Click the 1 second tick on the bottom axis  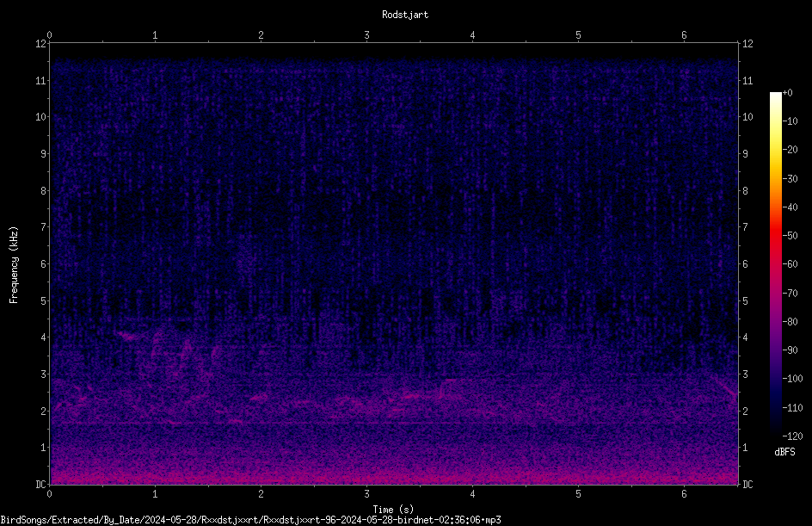pyautogui.click(x=155, y=494)
